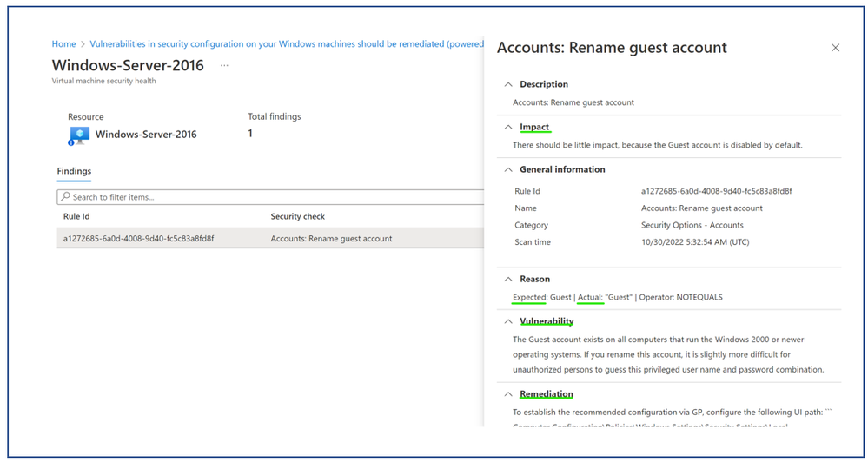Collapse the General information chevron

508,170
